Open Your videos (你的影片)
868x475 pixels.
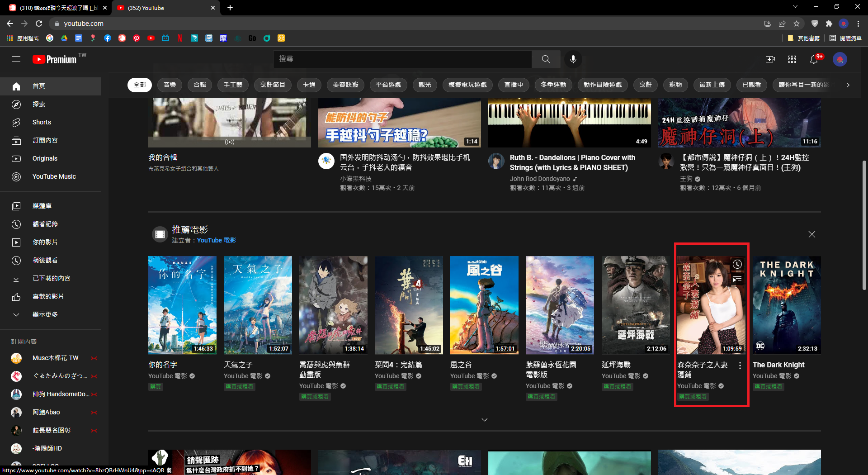51,242
